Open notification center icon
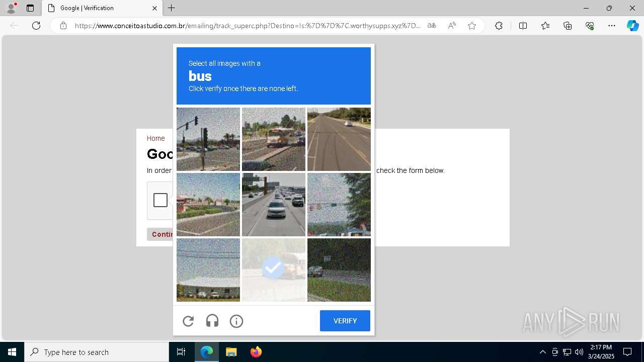This screenshot has width=644, height=362. (x=627, y=352)
